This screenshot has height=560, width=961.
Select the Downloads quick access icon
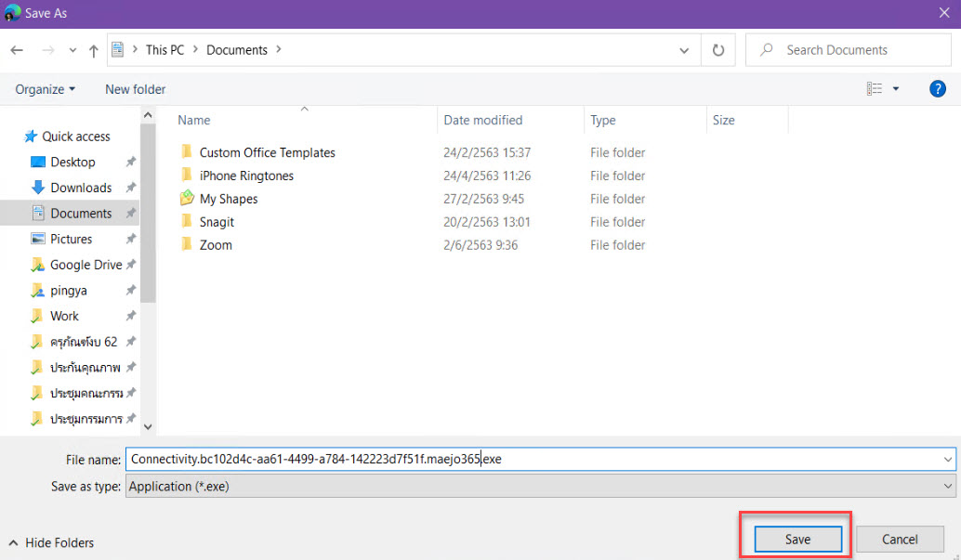[38, 188]
